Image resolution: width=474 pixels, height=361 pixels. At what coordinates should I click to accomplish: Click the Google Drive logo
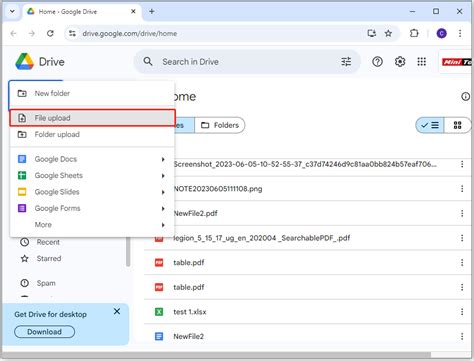[25, 62]
